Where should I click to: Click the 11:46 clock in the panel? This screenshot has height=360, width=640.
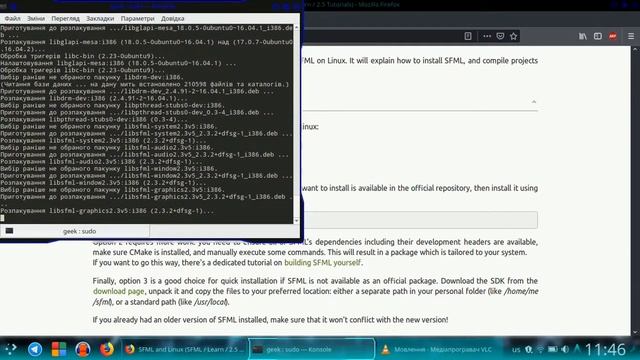click(606, 349)
